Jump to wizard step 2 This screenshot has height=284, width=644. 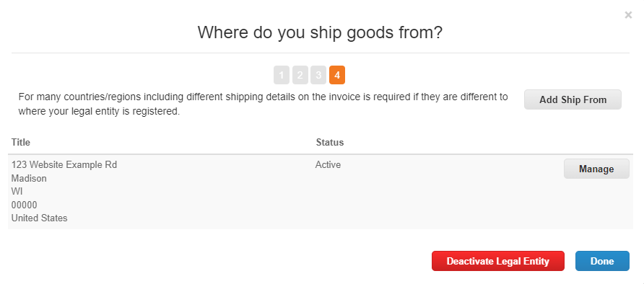(300, 75)
